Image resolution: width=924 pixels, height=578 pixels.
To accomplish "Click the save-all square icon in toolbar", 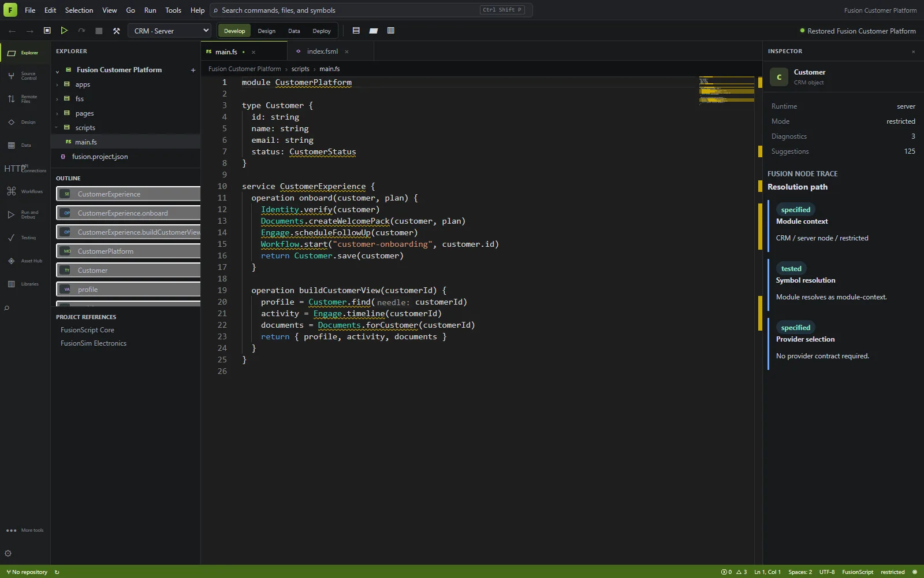I will [47, 31].
